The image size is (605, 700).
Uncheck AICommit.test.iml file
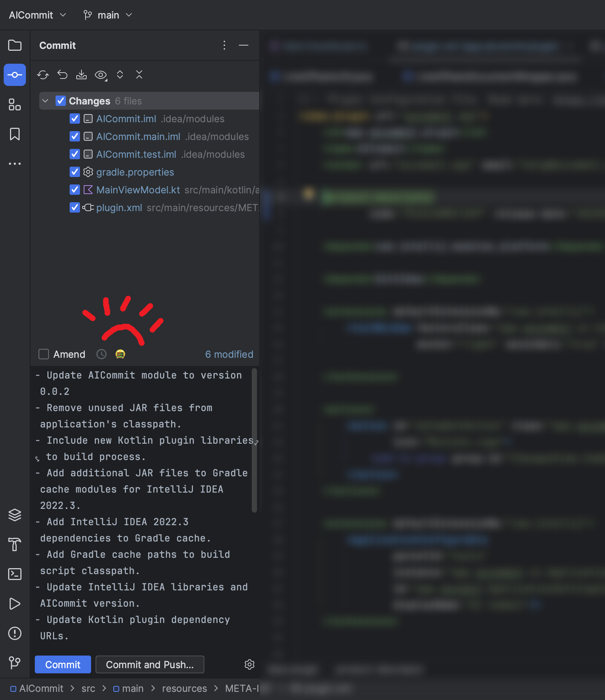(x=75, y=154)
